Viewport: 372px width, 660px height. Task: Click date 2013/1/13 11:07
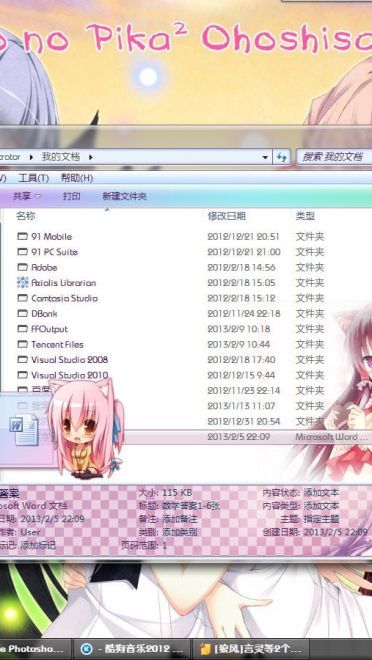tap(241, 406)
